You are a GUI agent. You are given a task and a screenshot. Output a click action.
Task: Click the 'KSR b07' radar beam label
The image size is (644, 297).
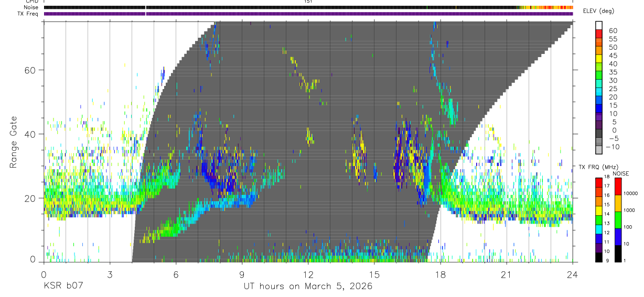62,287
